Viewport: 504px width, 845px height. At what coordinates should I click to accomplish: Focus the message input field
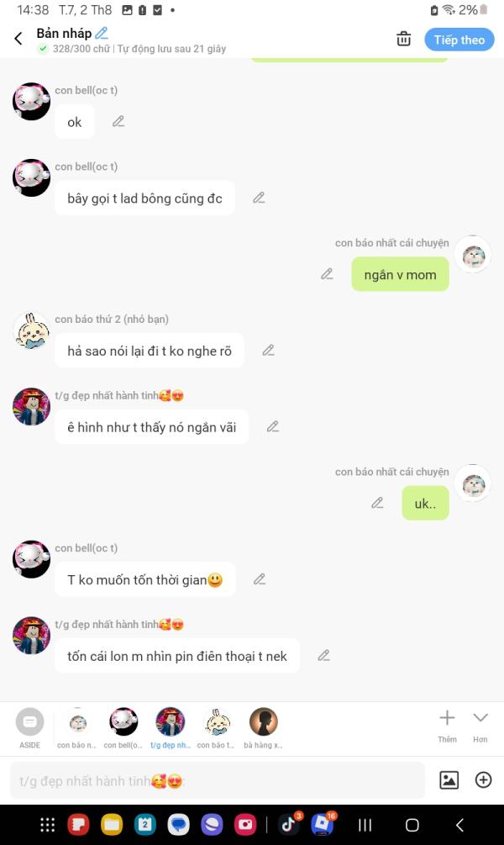218,781
